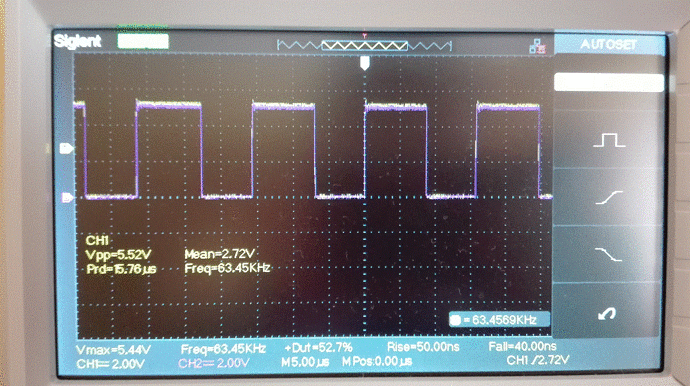Click the CH2 2.00V scale label
Screen dimensions: 690x386
point(214,364)
